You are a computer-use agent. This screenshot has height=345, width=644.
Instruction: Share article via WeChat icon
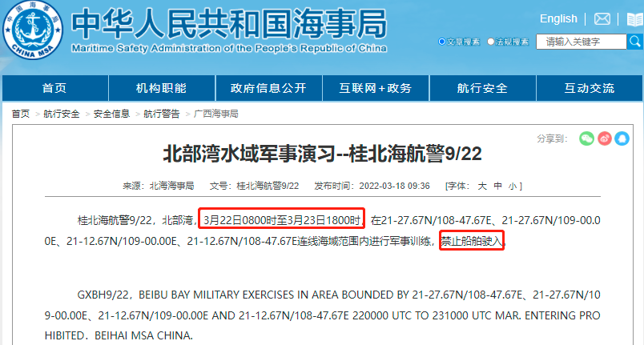tap(586, 138)
